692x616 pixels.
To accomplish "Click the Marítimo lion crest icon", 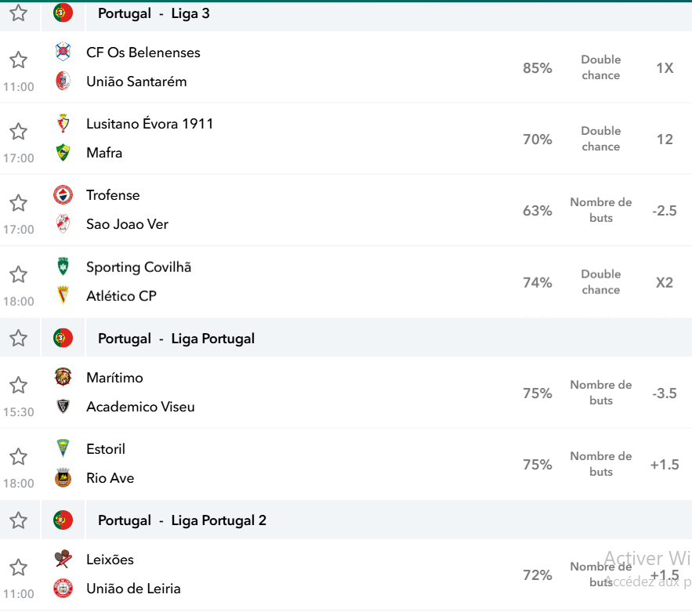I will pyautogui.click(x=63, y=377).
